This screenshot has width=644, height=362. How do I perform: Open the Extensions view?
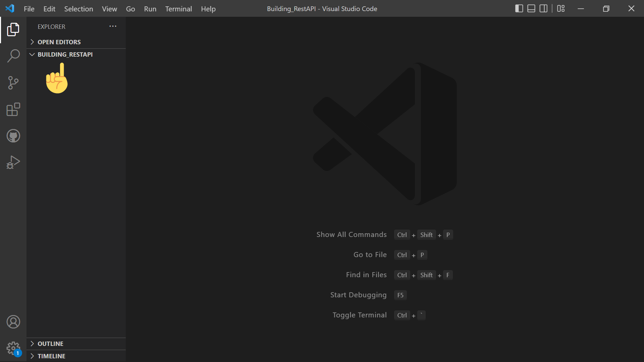13,110
